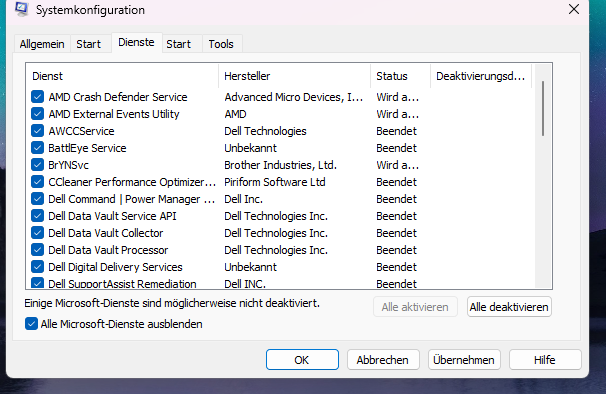
Task: Open Hilfe via the Hilfe button
Action: coord(545,360)
